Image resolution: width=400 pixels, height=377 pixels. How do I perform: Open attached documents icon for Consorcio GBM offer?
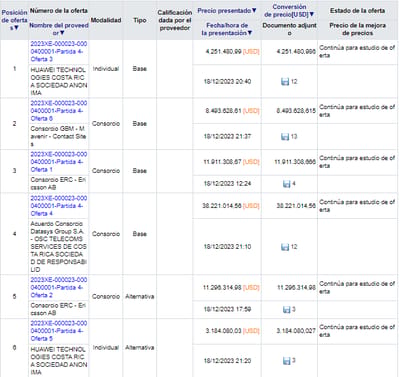[x=285, y=136]
